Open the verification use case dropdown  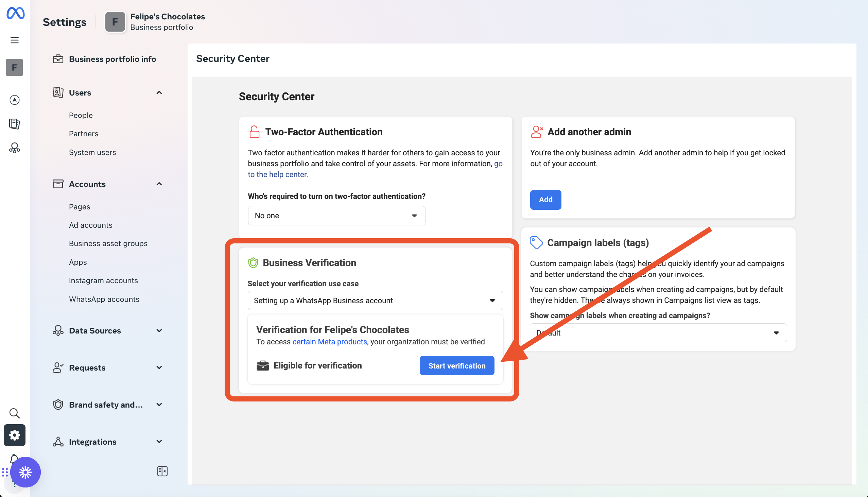click(375, 301)
